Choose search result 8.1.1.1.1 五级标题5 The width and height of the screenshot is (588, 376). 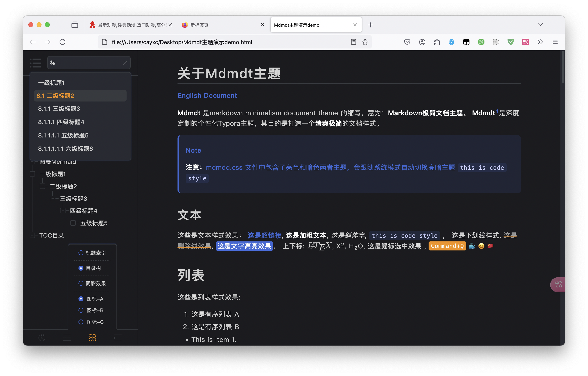tap(80, 135)
